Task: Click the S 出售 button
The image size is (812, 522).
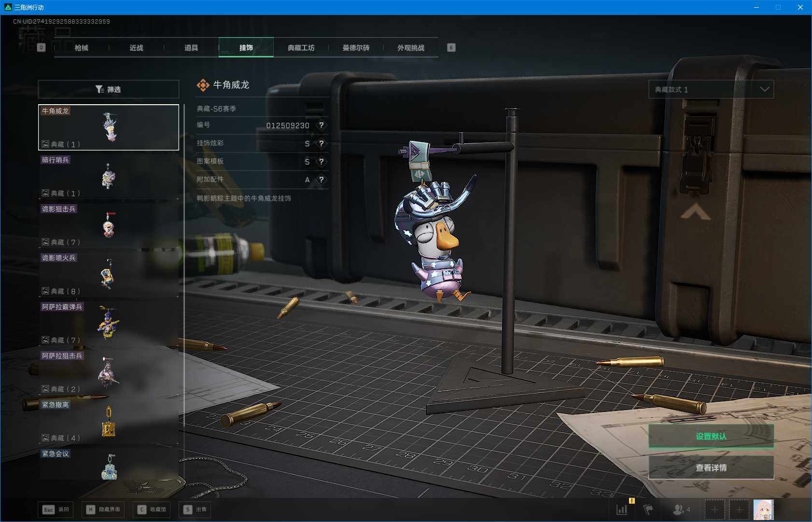Action: (x=195, y=509)
